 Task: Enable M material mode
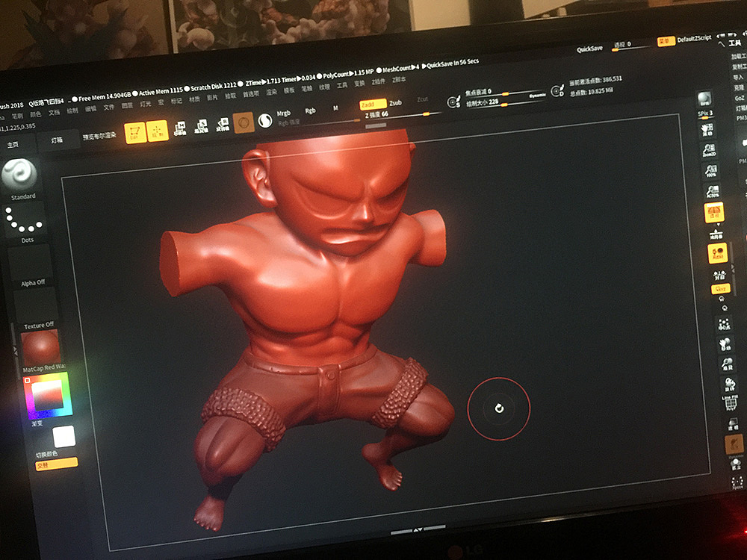point(335,108)
